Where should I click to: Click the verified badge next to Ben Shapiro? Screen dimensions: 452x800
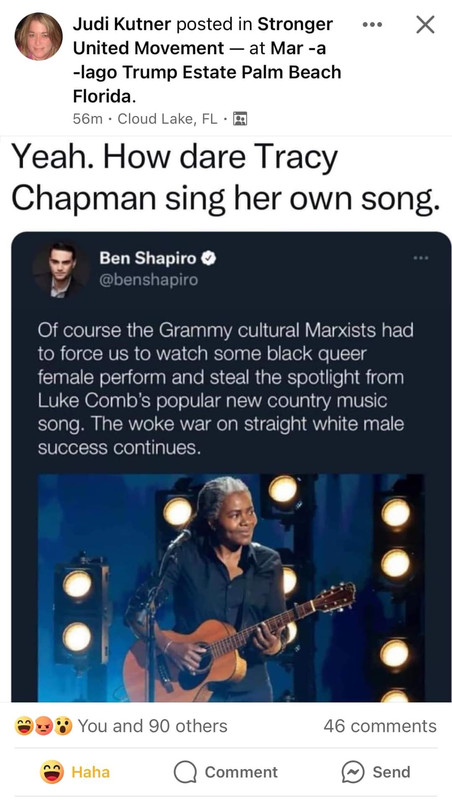coord(209,258)
